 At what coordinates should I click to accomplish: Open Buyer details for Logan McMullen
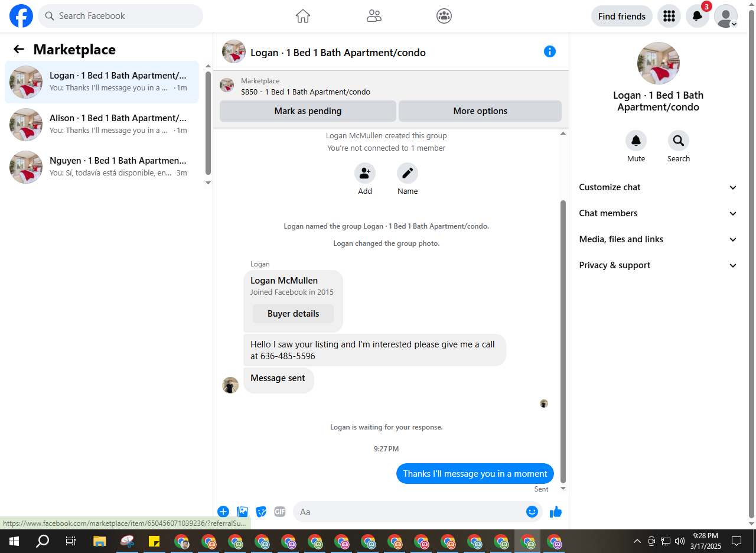(293, 314)
